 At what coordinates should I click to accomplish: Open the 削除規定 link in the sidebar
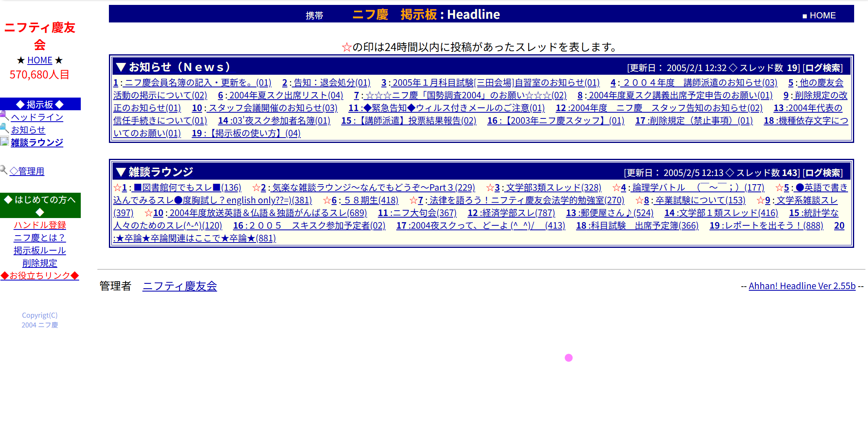point(40,263)
